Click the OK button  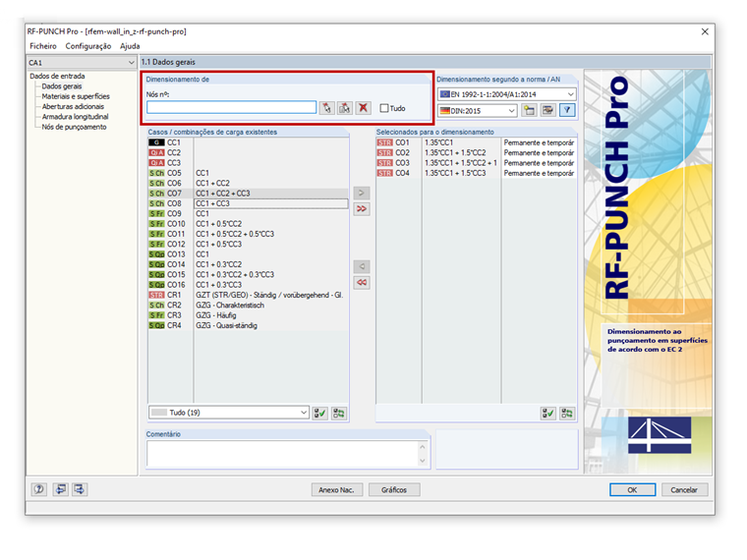[x=632, y=490]
